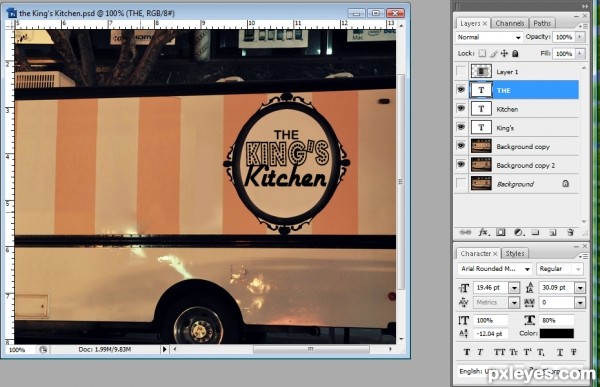Open the font size 19.46 pt dropdown
The image size is (600, 387).
click(514, 287)
